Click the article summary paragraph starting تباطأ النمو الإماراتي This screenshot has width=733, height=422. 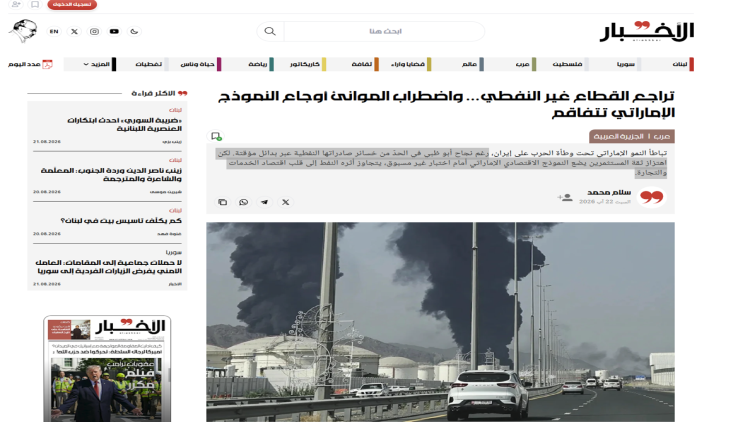coord(441,163)
